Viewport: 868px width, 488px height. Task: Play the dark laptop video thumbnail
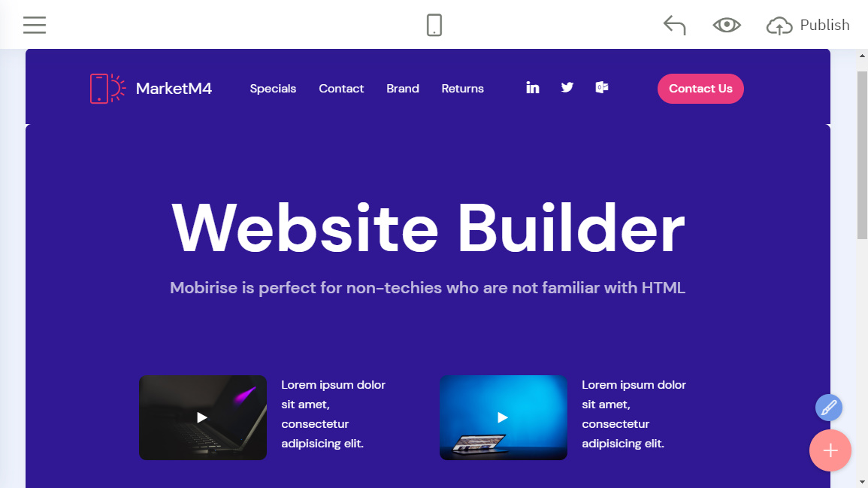tap(203, 417)
